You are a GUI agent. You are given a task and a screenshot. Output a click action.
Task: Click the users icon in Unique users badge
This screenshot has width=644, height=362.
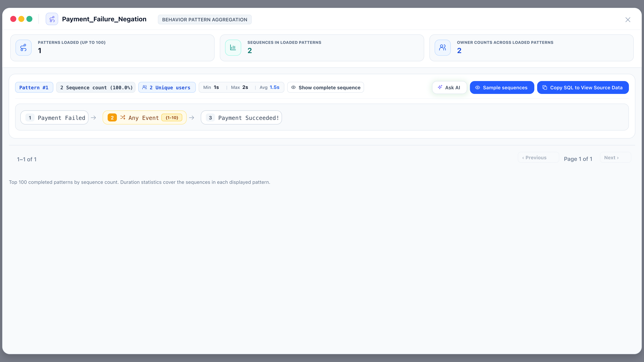click(x=144, y=87)
